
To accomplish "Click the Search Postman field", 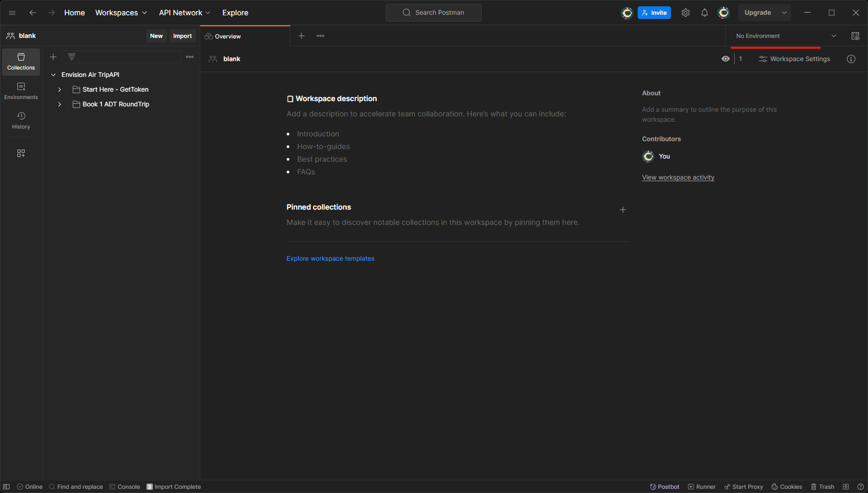I will [434, 13].
